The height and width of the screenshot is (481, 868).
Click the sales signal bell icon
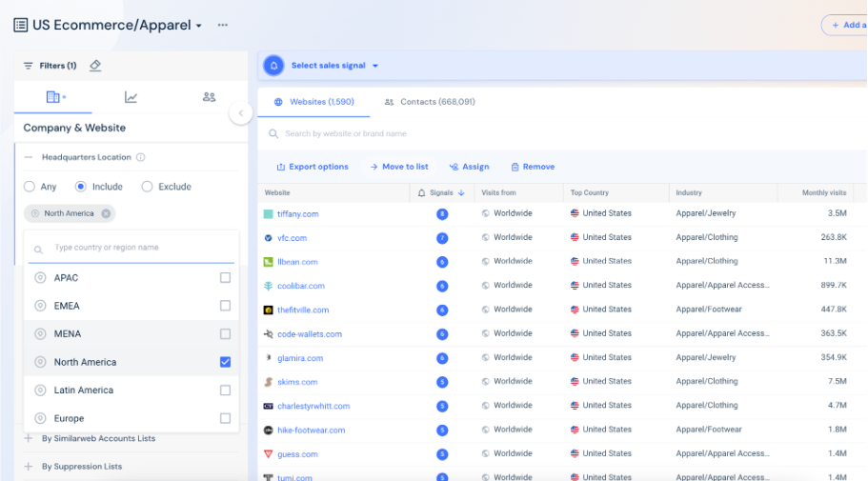click(273, 66)
